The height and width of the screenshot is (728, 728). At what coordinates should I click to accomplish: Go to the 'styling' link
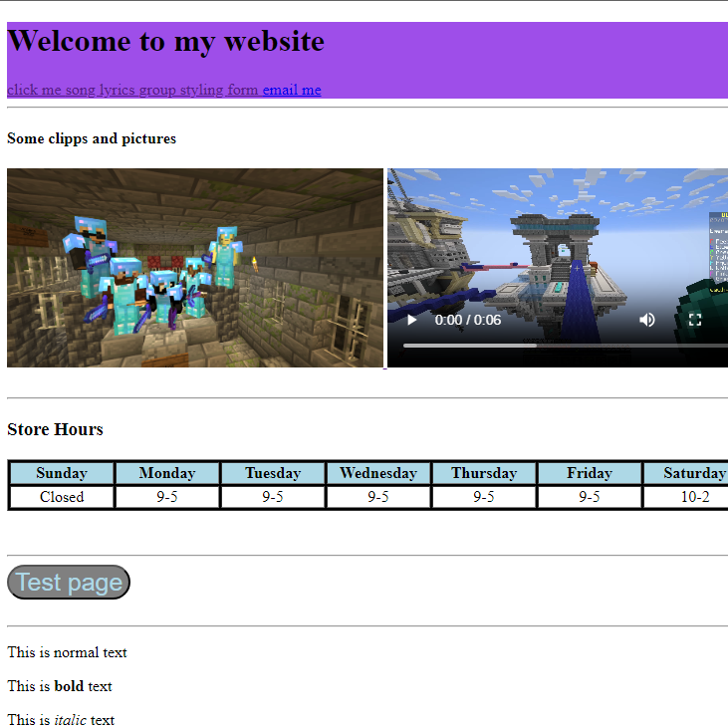(x=201, y=90)
